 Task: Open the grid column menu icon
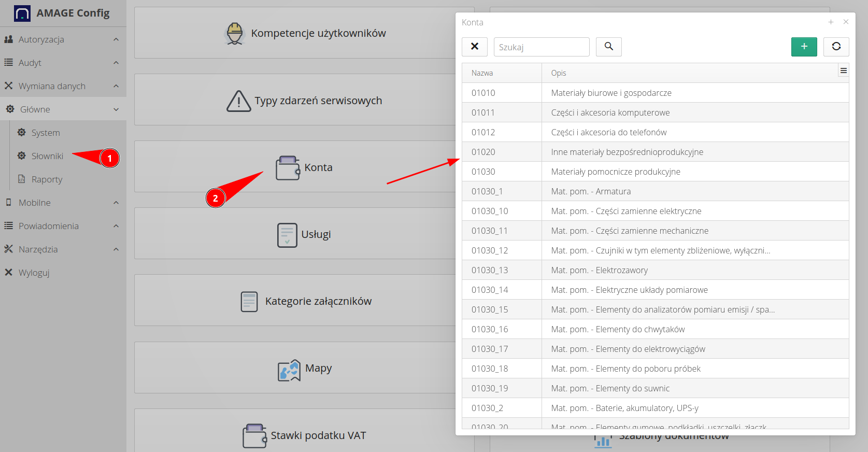pos(843,71)
